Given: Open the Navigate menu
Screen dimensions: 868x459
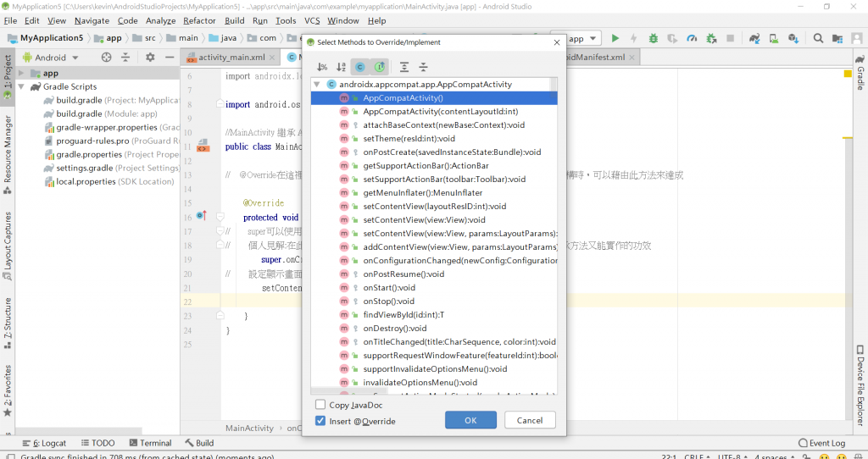Looking at the screenshot, I should coord(92,20).
